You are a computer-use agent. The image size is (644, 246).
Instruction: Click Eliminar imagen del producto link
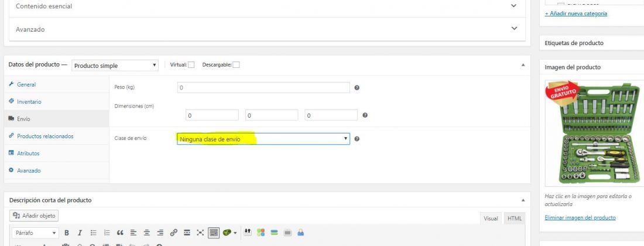(x=580, y=218)
